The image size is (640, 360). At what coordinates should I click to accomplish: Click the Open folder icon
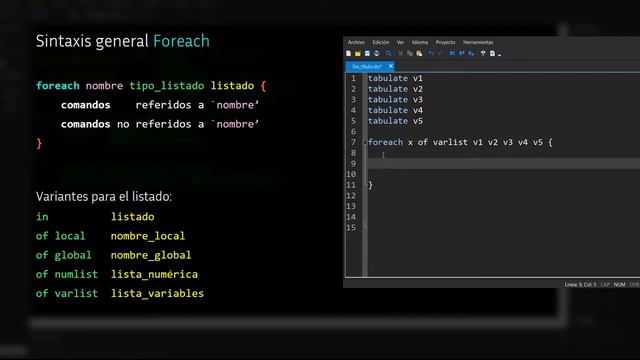coord(358,53)
